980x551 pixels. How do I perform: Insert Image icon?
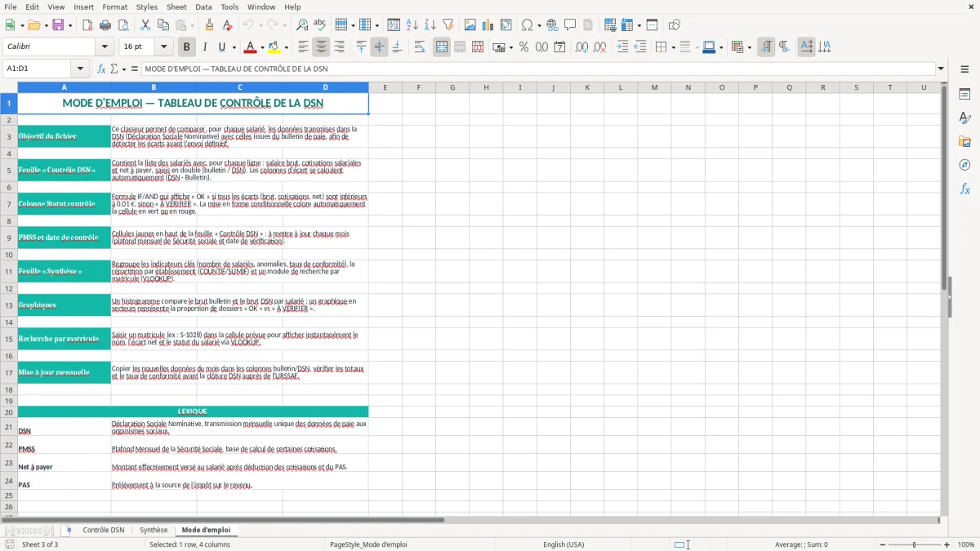(x=470, y=25)
